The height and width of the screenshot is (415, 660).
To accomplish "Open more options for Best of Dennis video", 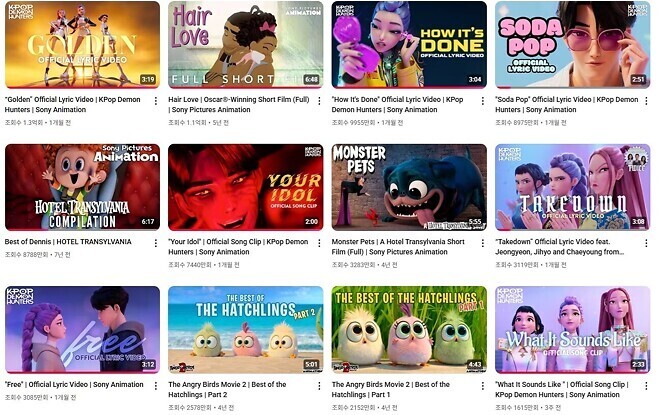I will click(x=156, y=243).
